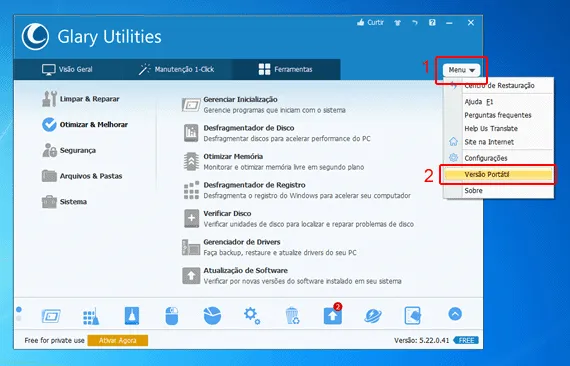Click registry cleaner broom-grid icon in bottom toolbar
The image size is (570, 366).
pos(91,316)
